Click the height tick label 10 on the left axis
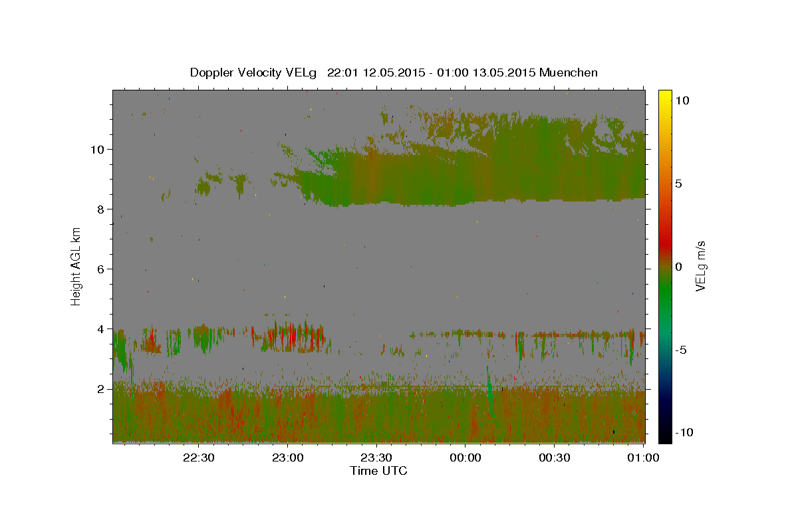798x532 pixels. click(99, 150)
